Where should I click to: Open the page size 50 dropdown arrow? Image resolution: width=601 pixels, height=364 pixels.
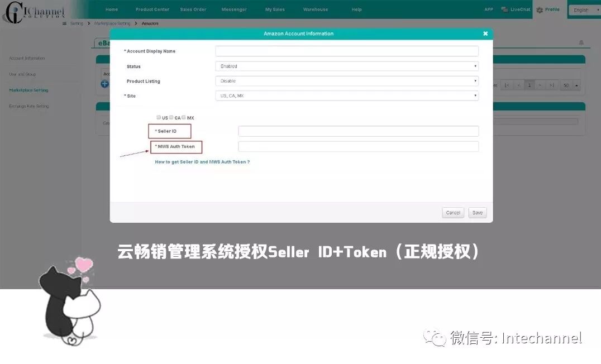click(576, 85)
